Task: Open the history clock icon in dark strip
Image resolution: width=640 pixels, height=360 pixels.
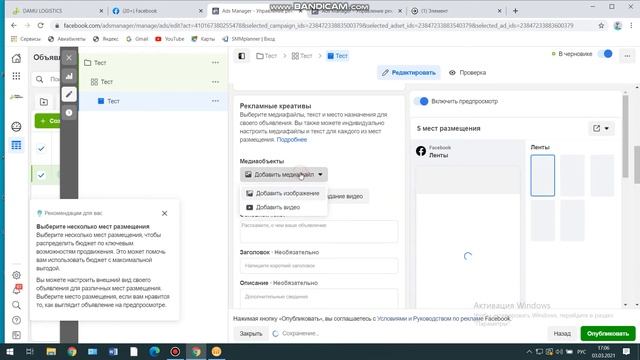Action: (x=69, y=113)
